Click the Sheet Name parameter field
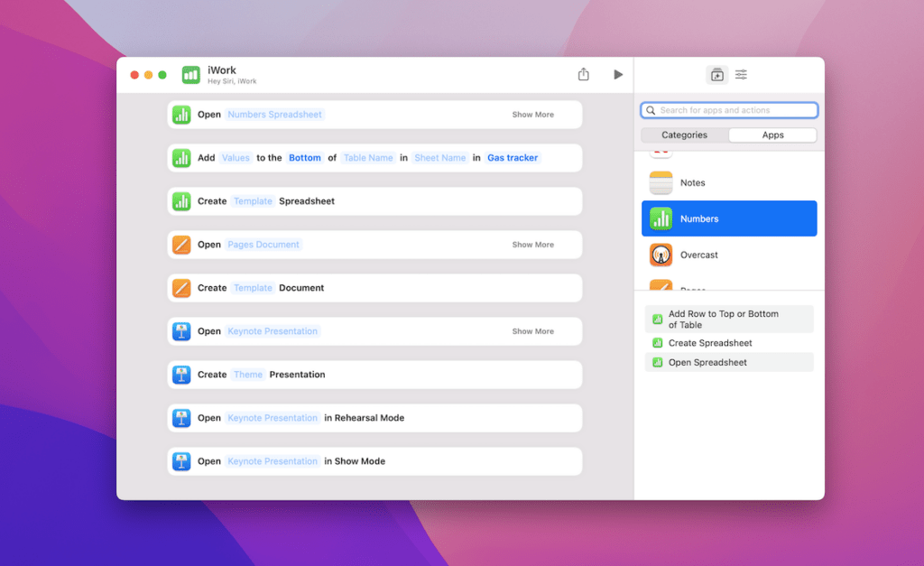This screenshot has height=566, width=924. tap(440, 158)
